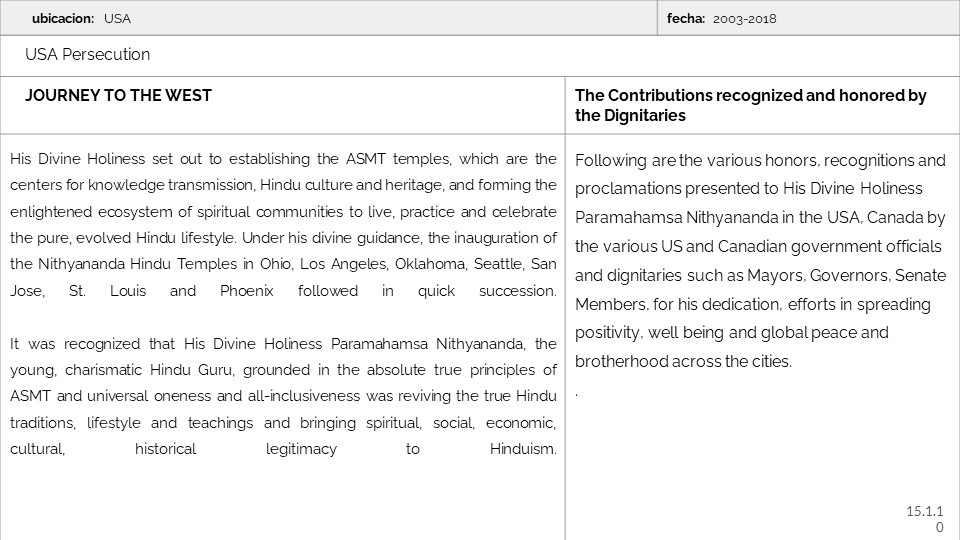
Task: Click the lone period below right paragraph
Action: click(577, 395)
